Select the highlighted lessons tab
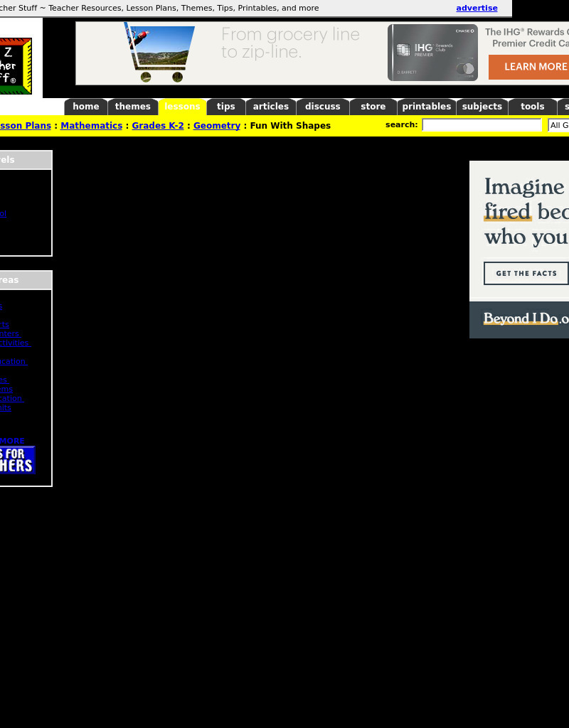The width and height of the screenshot is (569, 728). 182,107
